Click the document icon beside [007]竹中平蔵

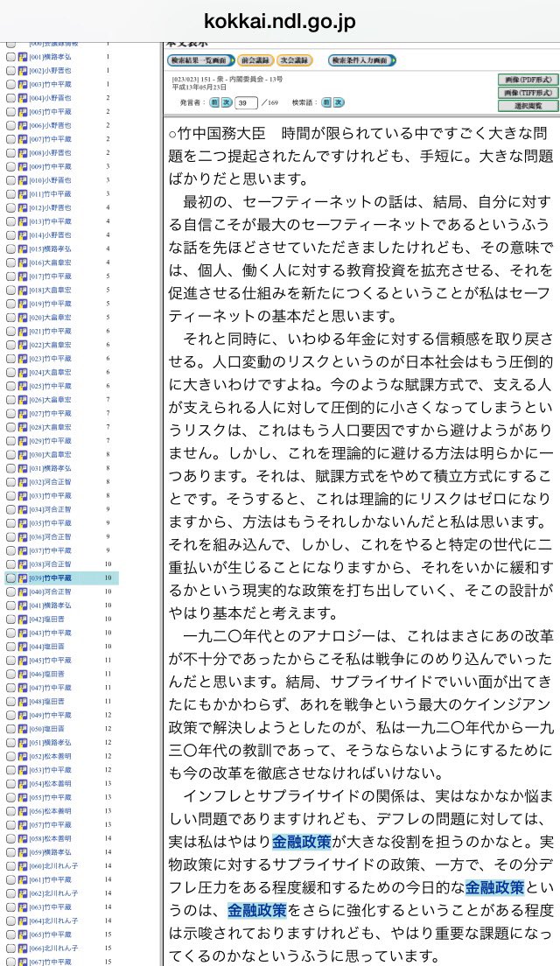tap(23, 139)
